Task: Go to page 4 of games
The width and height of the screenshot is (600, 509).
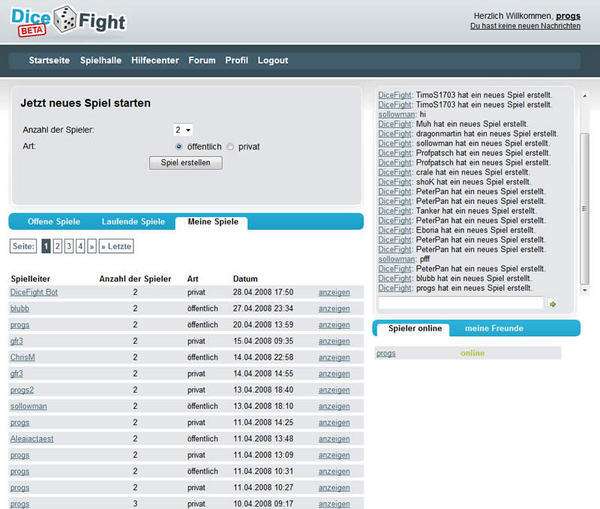Action: 80,246
